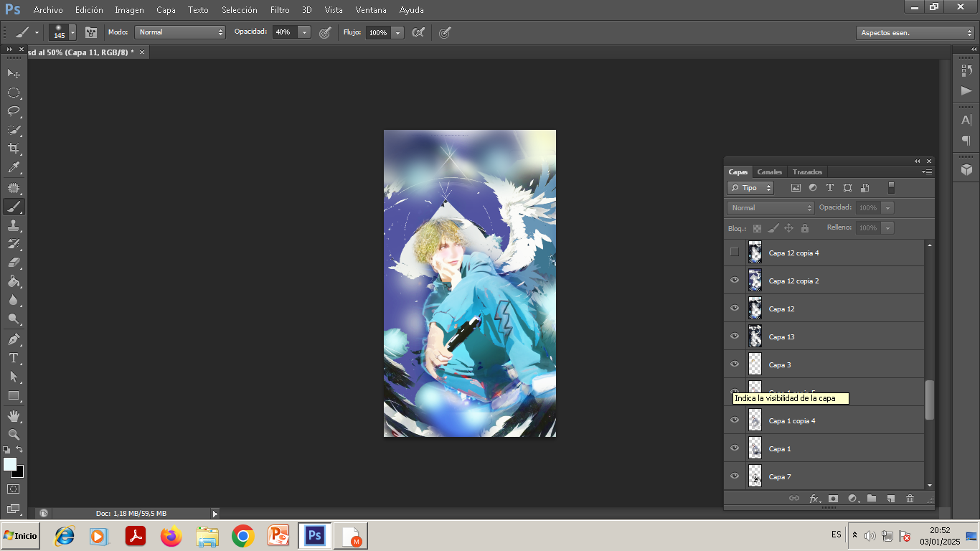
Task: Select the Hand tool
Action: tap(14, 416)
